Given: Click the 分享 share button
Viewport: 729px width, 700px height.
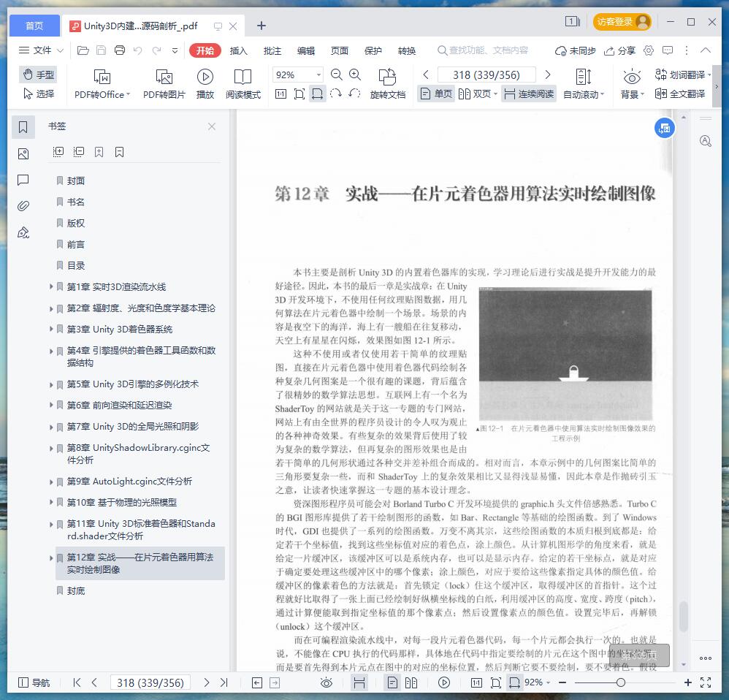Looking at the screenshot, I should point(619,50).
